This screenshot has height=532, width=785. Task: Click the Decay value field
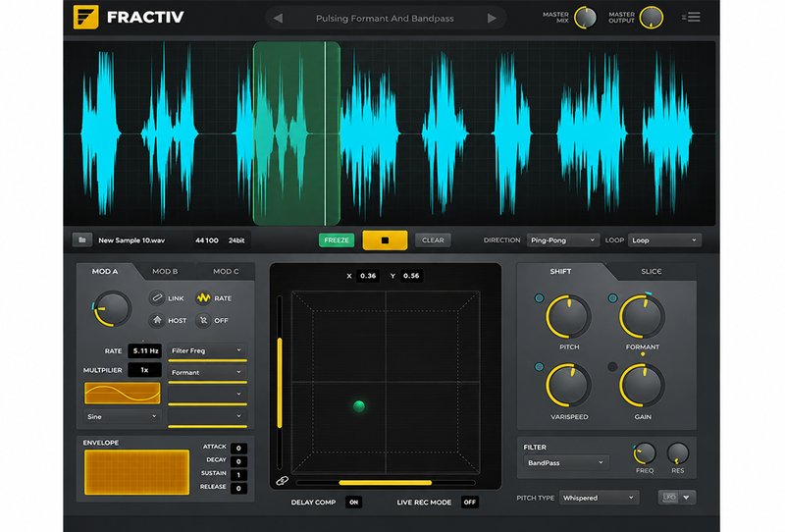(x=238, y=461)
